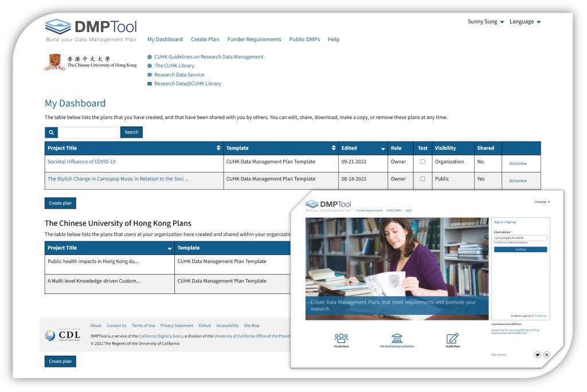The height and width of the screenshot is (392, 587).
Task: Open CUHK Guidelines on Research Data Management link
Action: coord(209,57)
